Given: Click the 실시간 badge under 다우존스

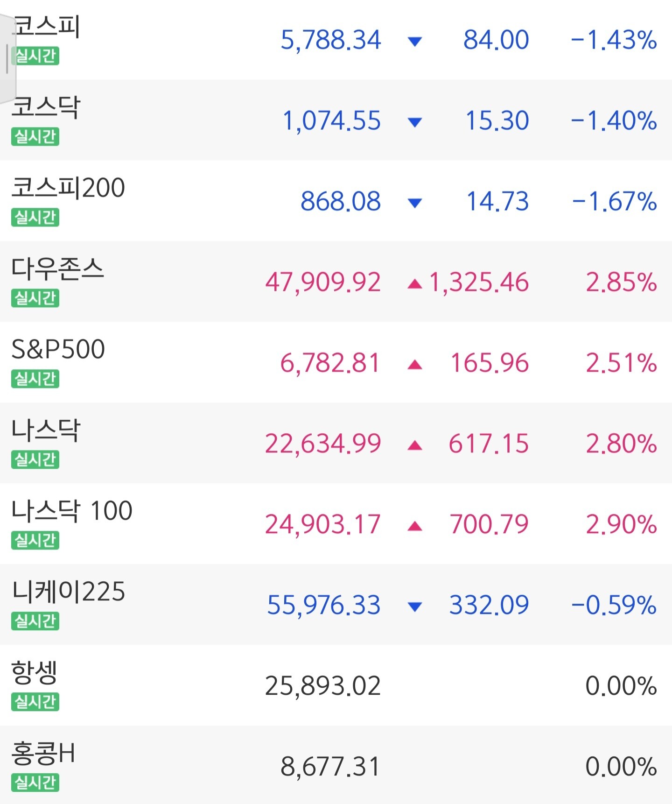Looking at the screenshot, I should pyautogui.click(x=35, y=298).
